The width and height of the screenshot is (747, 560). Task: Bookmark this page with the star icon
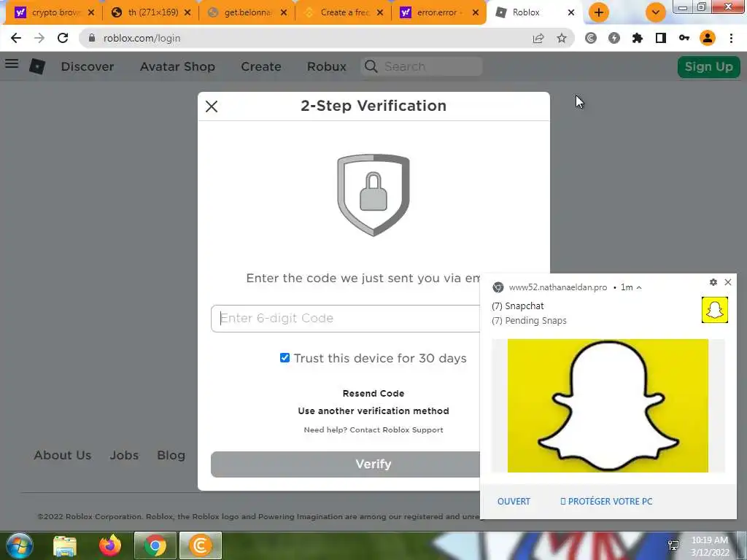pos(562,38)
